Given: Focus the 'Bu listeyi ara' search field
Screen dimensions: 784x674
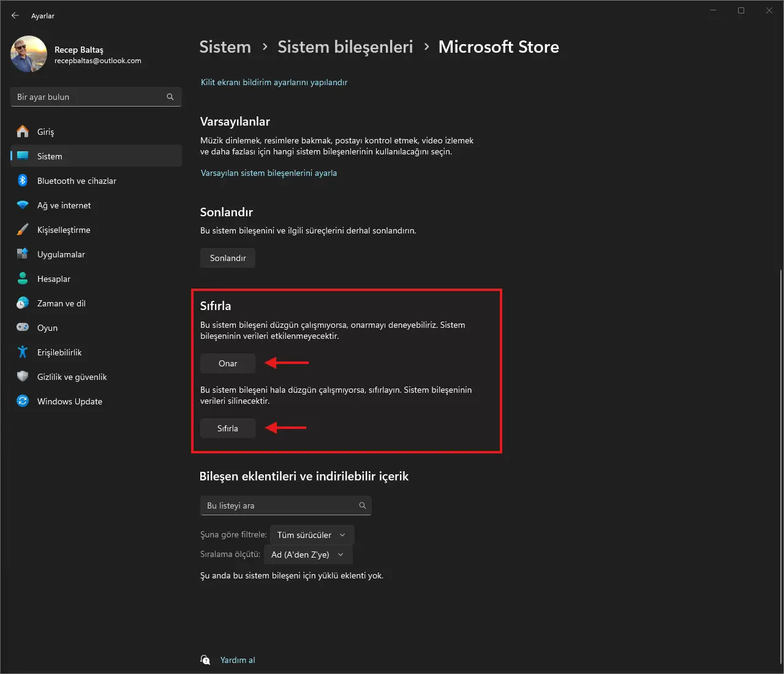Looking at the screenshot, I should click(x=285, y=505).
